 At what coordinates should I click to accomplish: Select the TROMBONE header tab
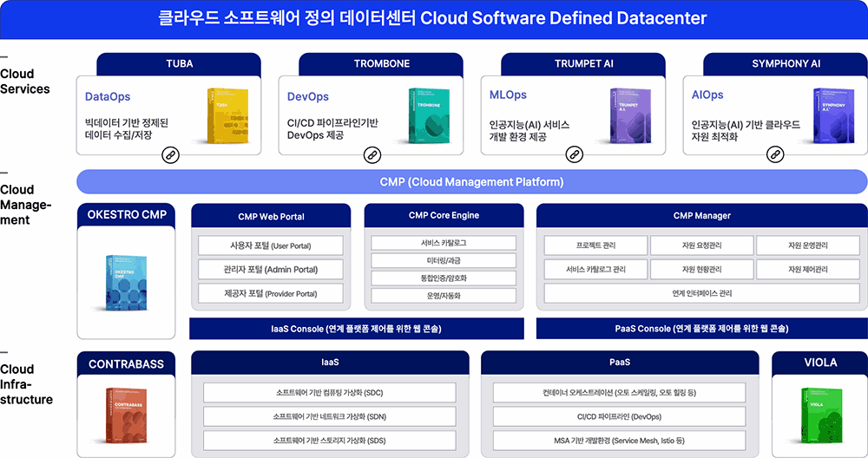[x=381, y=64]
